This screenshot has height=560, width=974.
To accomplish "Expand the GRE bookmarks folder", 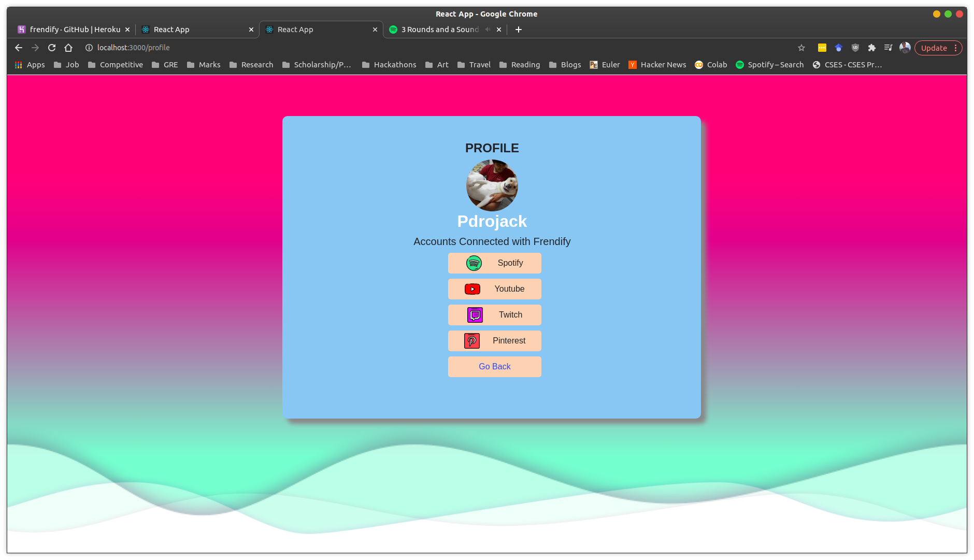I will click(x=165, y=65).
